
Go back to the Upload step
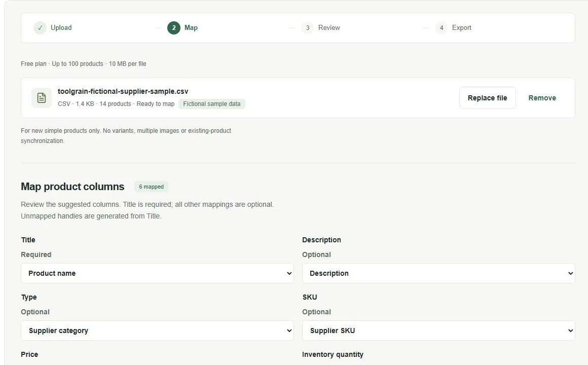[x=61, y=28]
